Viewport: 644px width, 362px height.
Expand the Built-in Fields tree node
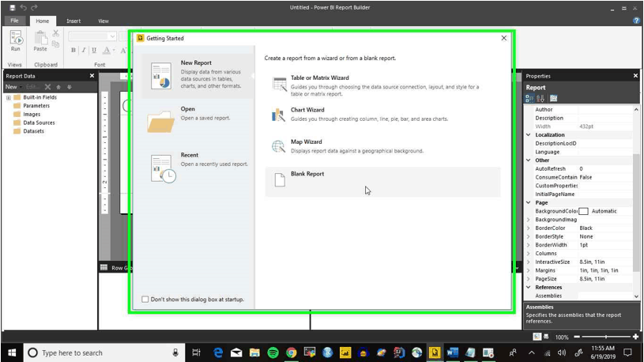(x=8, y=98)
